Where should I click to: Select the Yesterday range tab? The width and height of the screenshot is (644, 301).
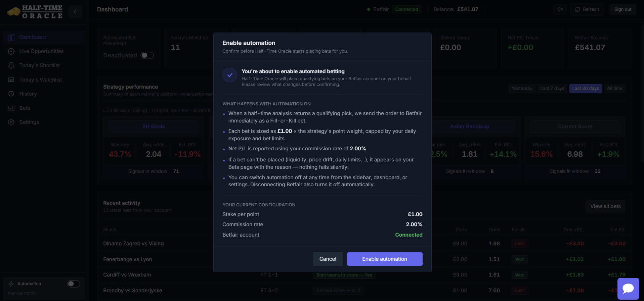[x=522, y=89]
